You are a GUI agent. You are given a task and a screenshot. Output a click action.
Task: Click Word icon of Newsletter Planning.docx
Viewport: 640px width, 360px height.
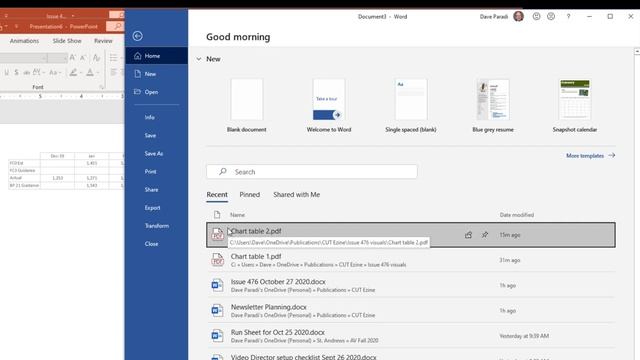click(217, 311)
